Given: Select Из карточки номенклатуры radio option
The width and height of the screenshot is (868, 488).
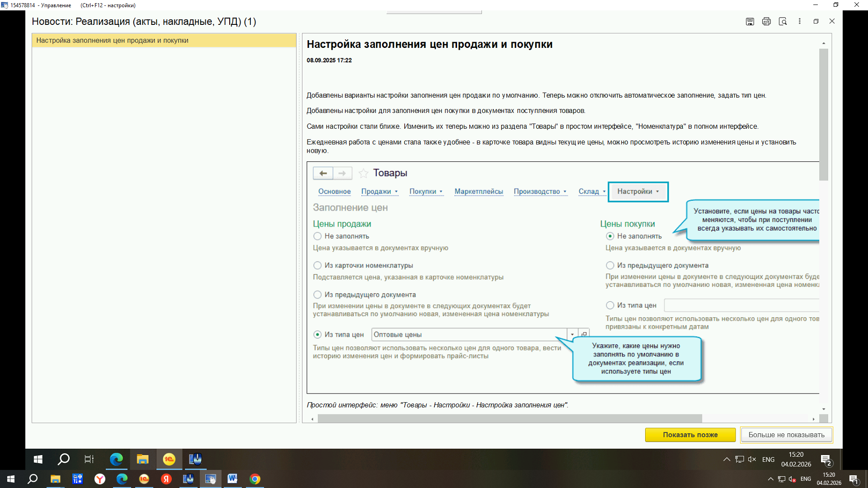Looking at the screenshot, I should tap(317, 265).
